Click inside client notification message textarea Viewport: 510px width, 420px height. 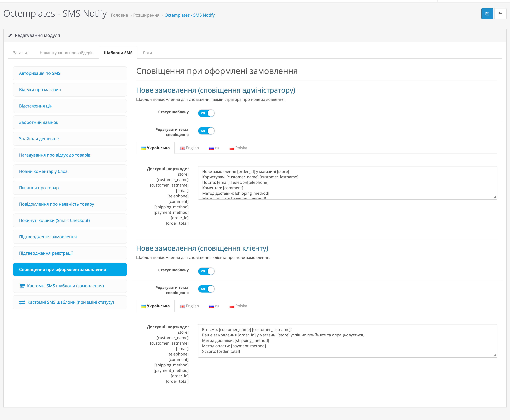pos(347,341)
